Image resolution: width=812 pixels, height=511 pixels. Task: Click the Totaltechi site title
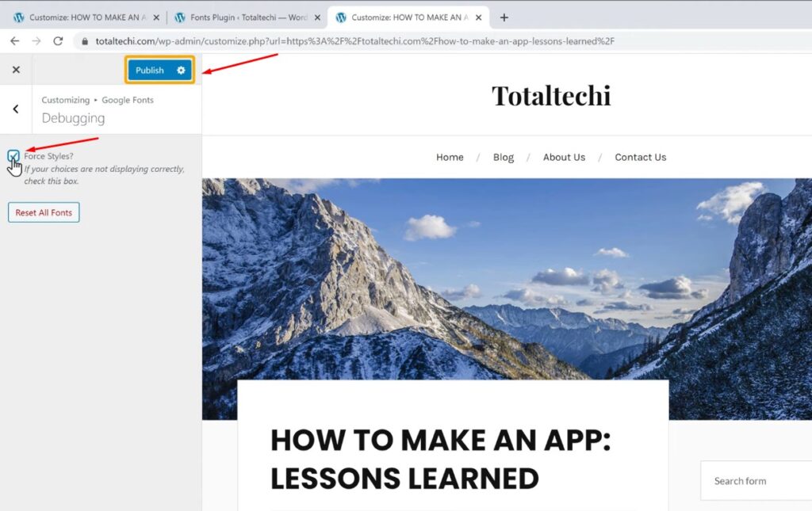click(551, 95)
